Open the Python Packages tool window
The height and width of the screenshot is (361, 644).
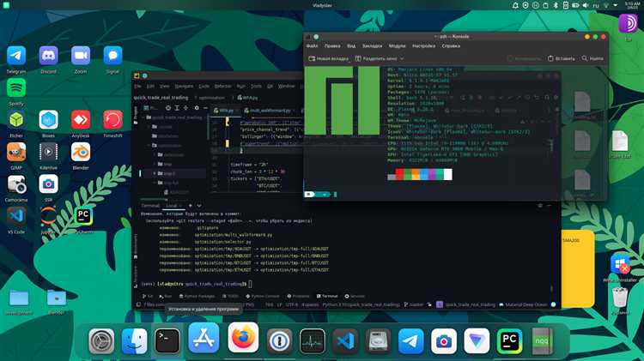click(x=197, y=296)
